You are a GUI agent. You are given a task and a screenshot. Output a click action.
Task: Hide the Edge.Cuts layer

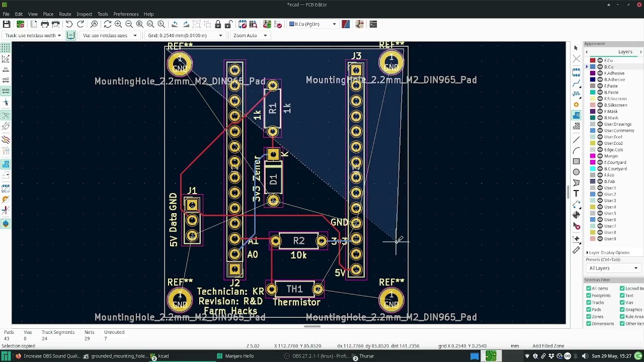click(x=600, y=150)
